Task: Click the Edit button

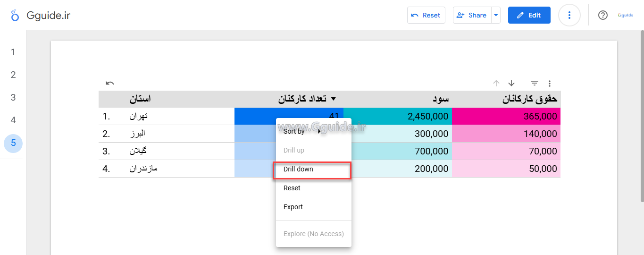Action: point(529,15)
